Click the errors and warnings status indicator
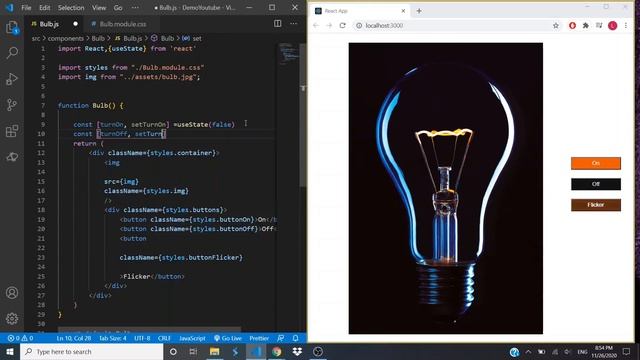The image size is (640, 360). pos(20,338)
